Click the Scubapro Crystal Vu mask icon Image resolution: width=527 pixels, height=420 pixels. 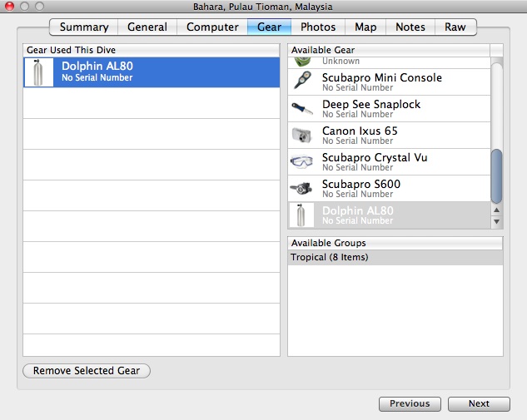(301, 162)
